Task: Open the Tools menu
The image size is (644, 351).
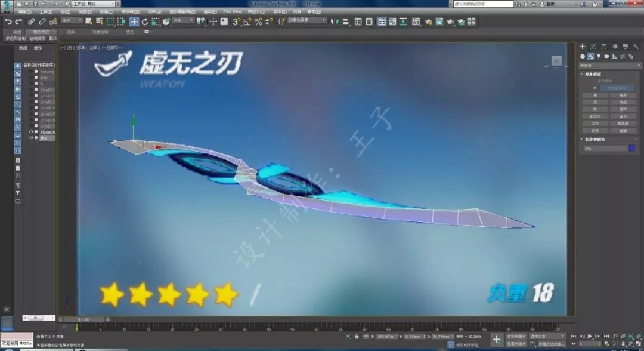Action: [45, 12]
